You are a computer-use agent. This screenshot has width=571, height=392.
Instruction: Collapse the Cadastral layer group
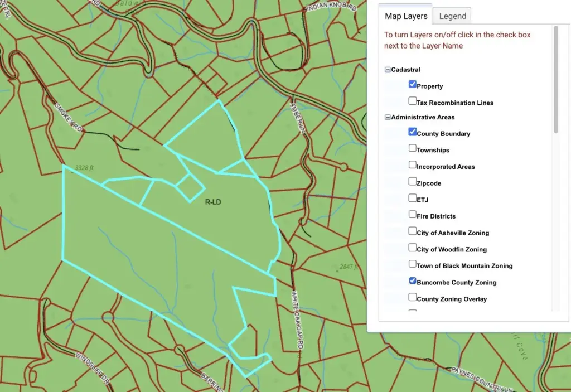click(x=388, y=70)
